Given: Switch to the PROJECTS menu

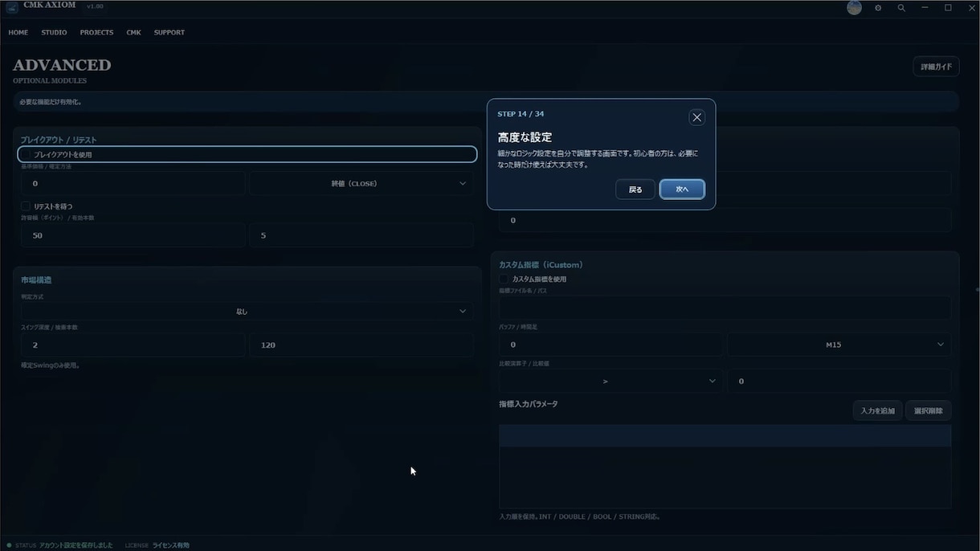Looking at the screenshot, I should click(x=96, y=33).
